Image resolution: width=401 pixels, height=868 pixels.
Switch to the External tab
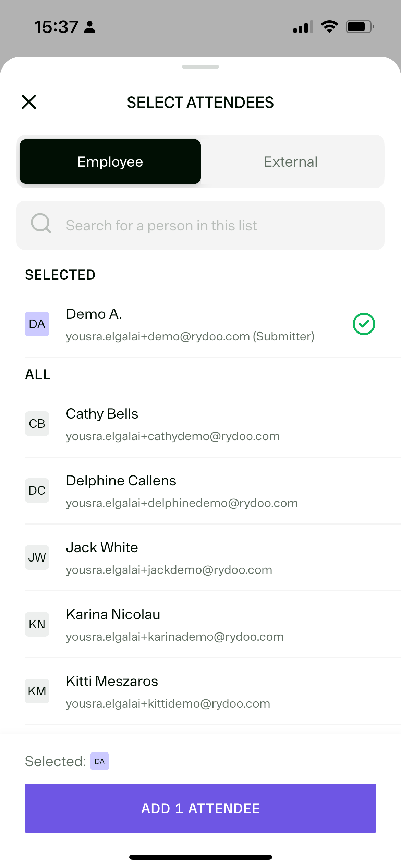pyautogui.click(x=291, y=161)
